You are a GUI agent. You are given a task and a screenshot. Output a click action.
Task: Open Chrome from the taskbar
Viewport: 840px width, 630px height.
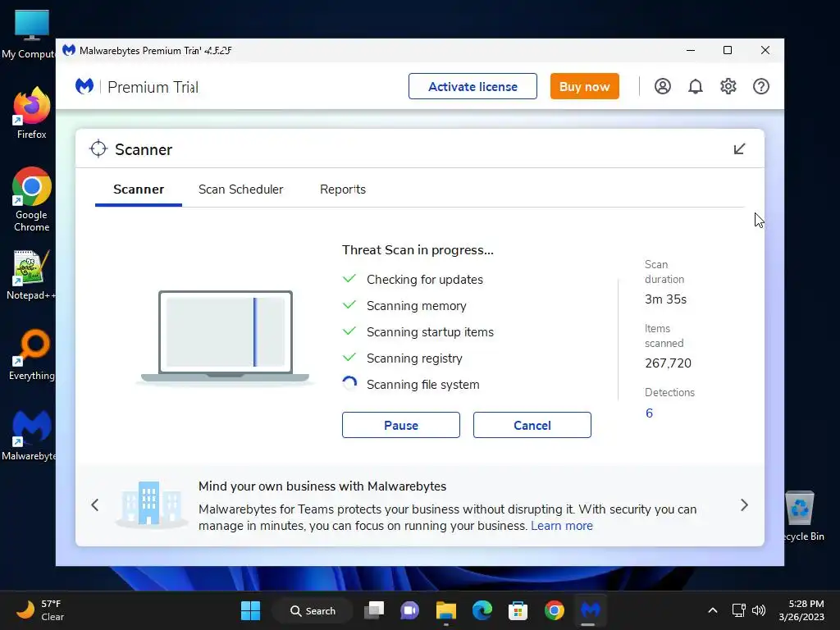[x=555, y=610]
